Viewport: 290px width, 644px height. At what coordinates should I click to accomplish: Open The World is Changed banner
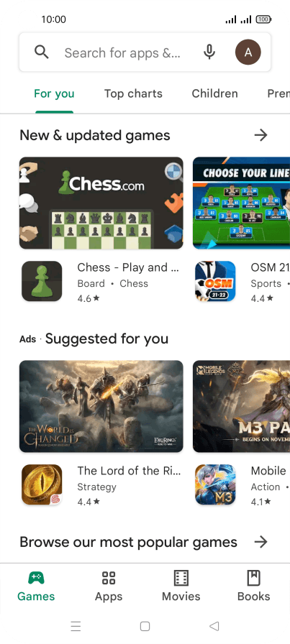point(101,406)
